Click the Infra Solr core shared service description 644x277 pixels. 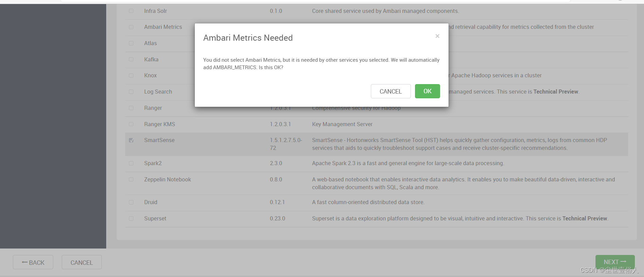[x=385, y=11]
